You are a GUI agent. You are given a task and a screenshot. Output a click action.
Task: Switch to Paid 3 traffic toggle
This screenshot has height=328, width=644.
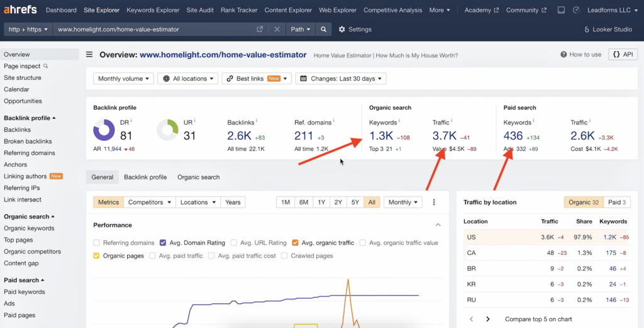(x=617, y=202)
